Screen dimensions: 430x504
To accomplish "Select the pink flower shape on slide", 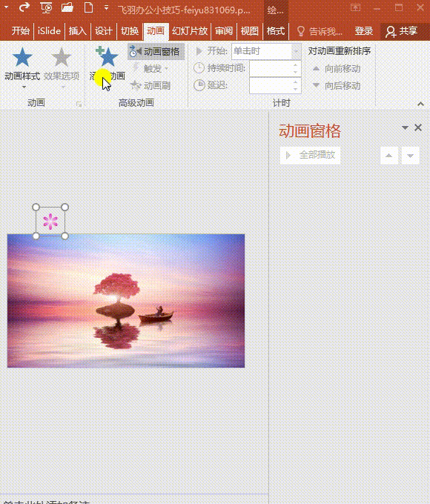I will tap(50, 222).
